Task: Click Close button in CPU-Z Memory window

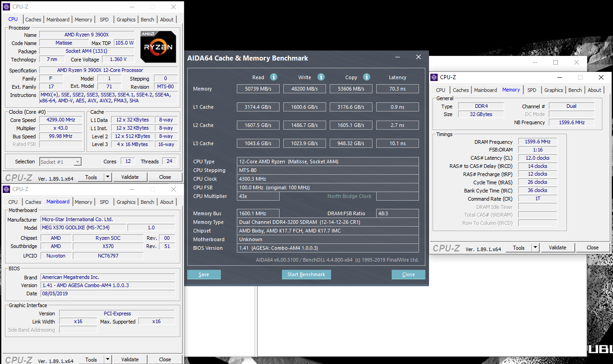Action: tap(593, 248)
